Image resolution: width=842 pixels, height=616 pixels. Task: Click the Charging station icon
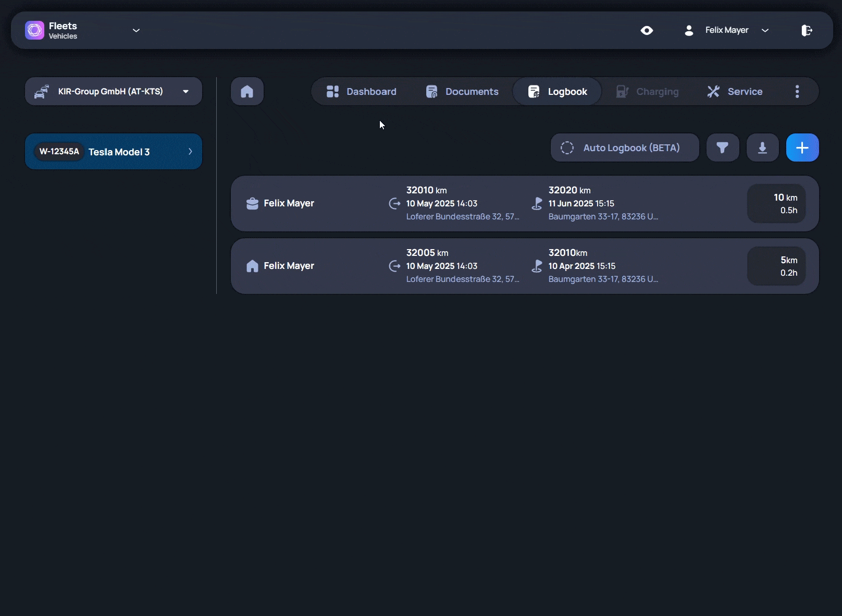(622, 91)
